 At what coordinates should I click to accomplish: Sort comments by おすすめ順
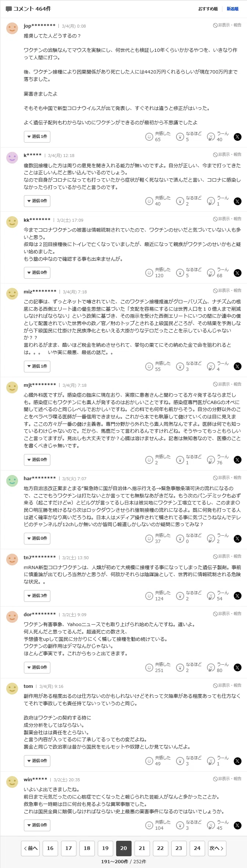[208, 9]
